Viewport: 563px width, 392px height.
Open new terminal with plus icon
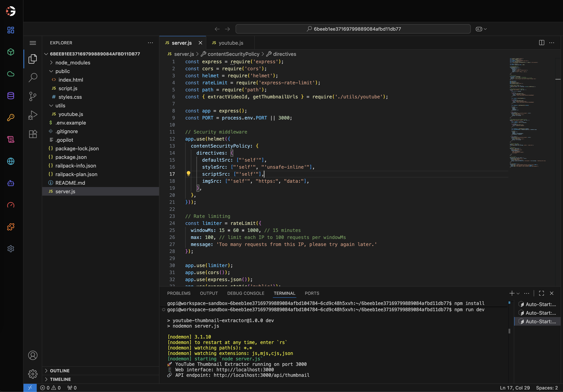click(x=512, y=293)
